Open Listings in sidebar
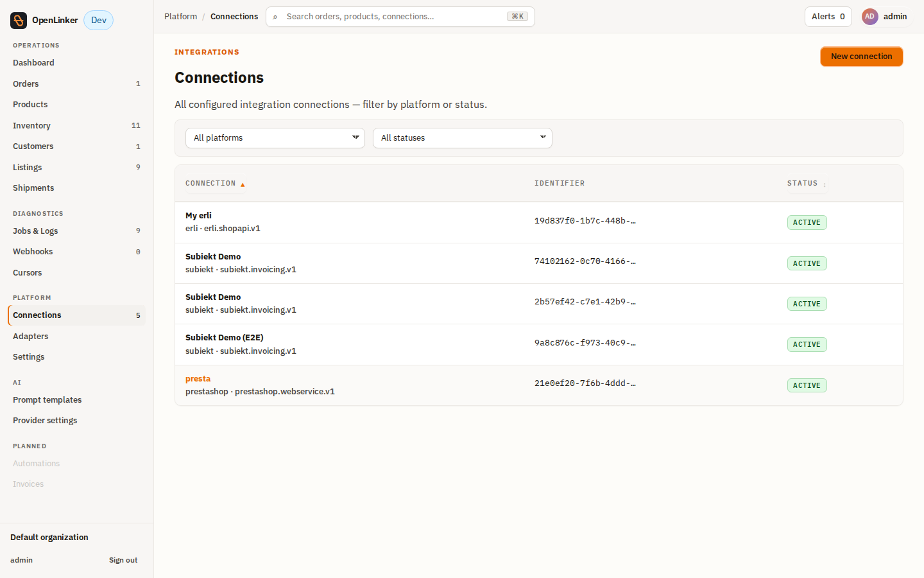The height and width of the screenshot is (578, 924). tap(77, 167)
